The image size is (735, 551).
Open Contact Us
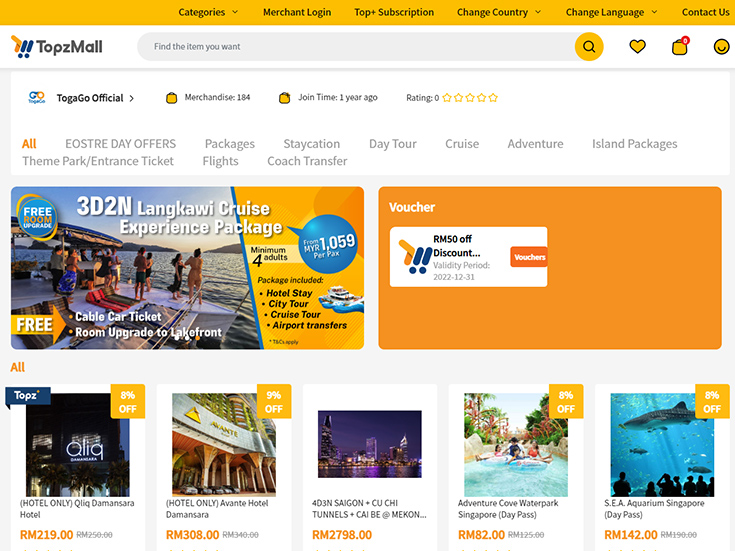705,12
